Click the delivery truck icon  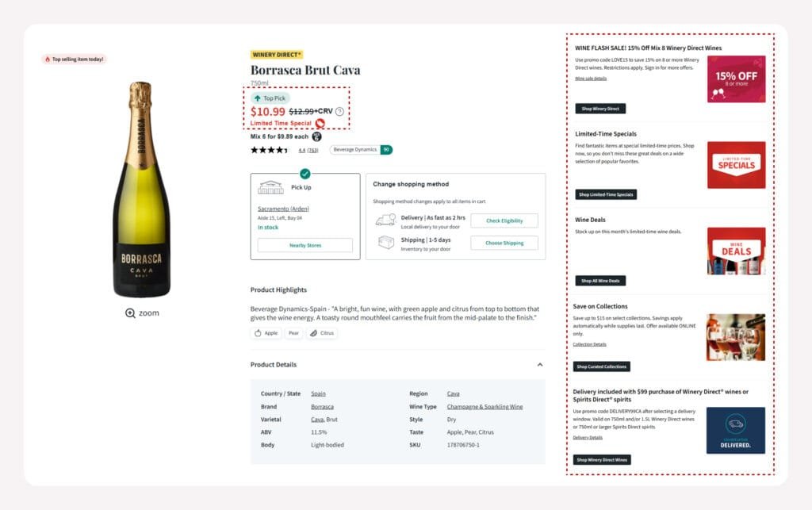[385, 220]
